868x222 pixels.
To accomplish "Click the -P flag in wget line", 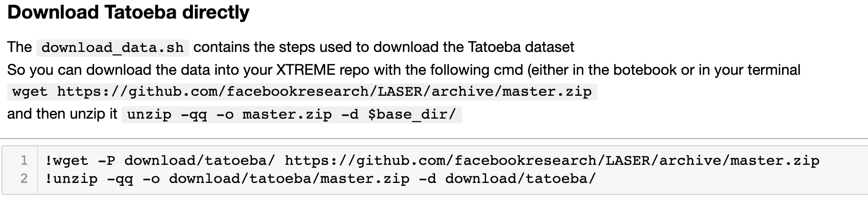I will coord(106,161).
